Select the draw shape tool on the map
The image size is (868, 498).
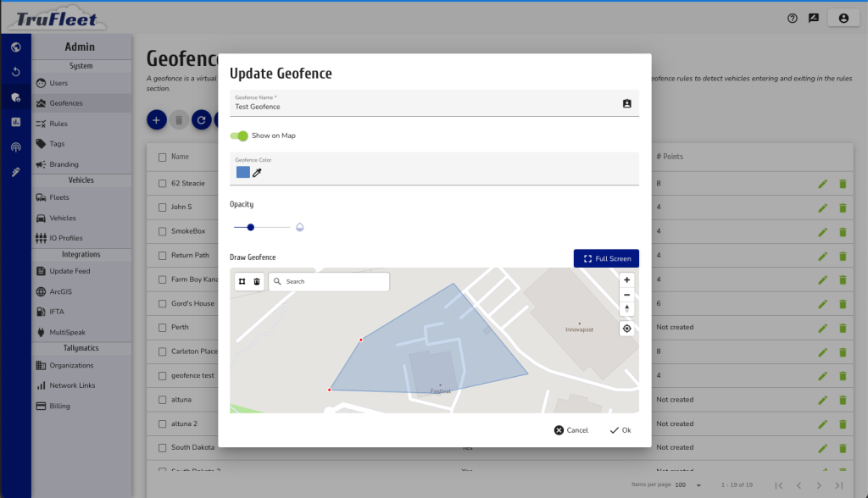coord(243,281)
